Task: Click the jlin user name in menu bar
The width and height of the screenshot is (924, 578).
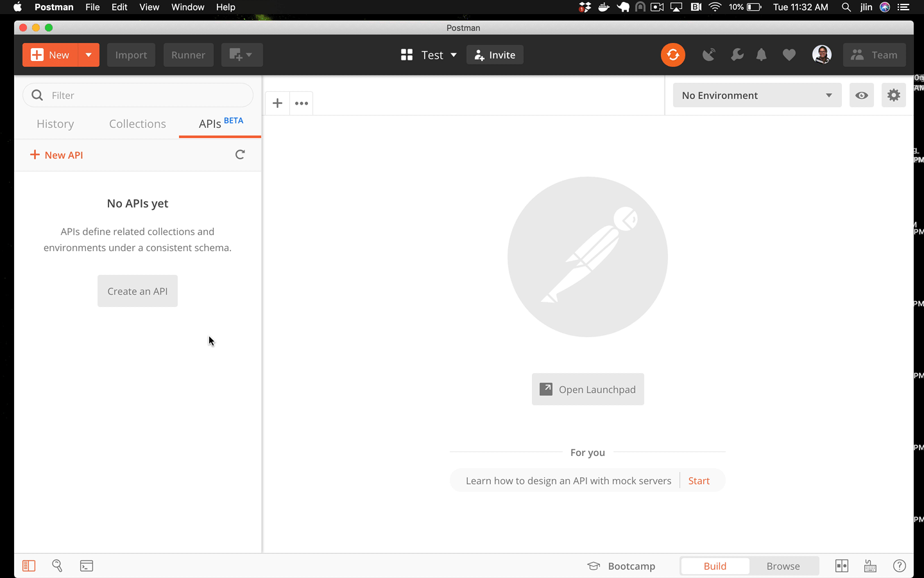Action: (x=866, y=7)
